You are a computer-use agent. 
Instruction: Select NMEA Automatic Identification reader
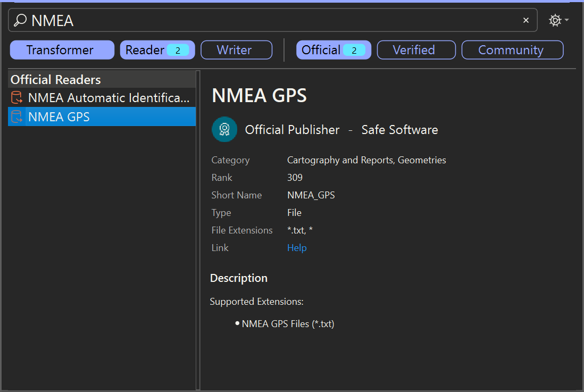click(x=102, y=98)
